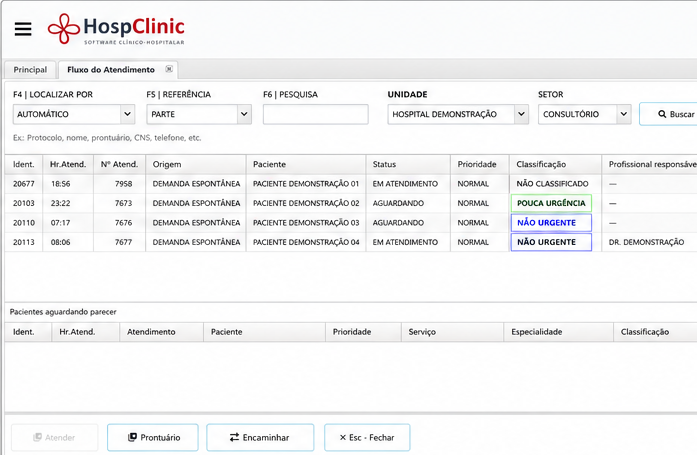Image resolution: width=697 pixels, height=455 pixels.
Task: Click the Profissional responsável column header
Action: pyautogui.click(x=649, y=164)
